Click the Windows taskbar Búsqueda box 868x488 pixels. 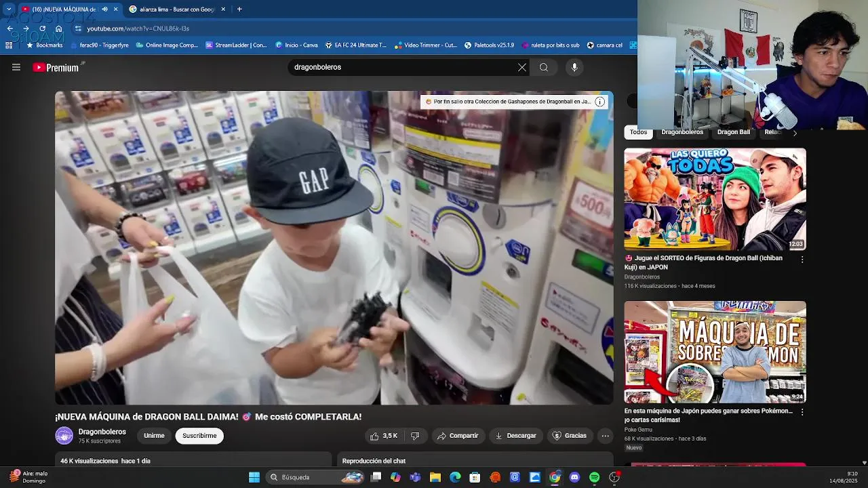coord(316,477)
